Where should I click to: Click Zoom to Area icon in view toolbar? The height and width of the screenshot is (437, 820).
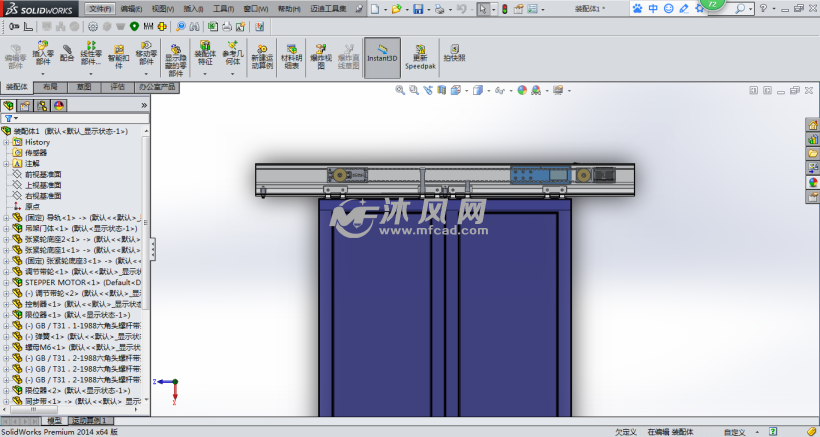coord(414,90)
